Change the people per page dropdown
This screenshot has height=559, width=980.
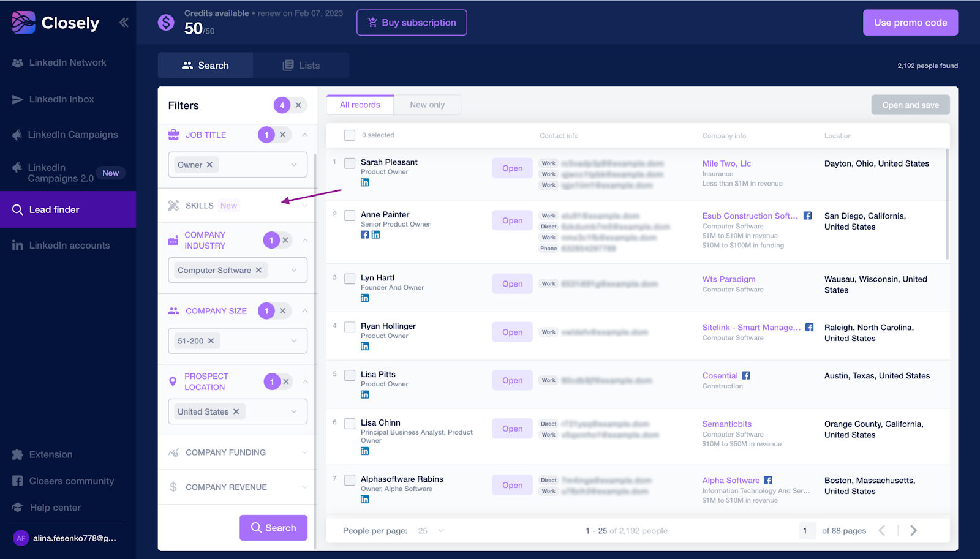point(431,531)
